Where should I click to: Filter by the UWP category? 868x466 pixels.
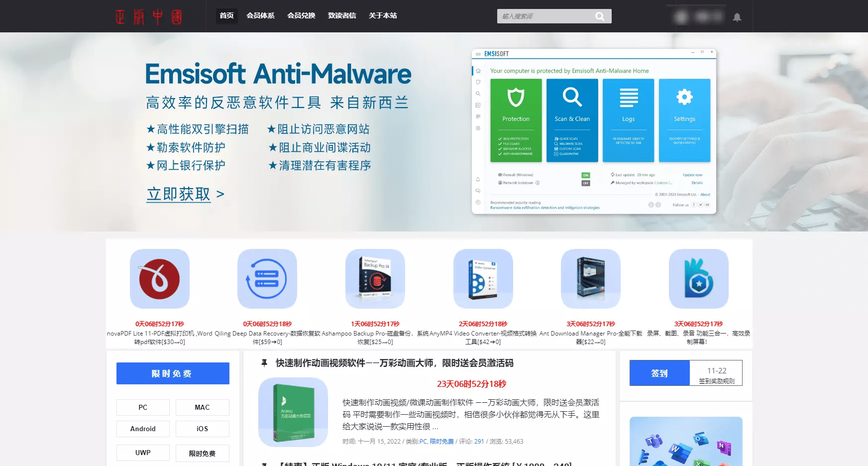tap(143, 453)
